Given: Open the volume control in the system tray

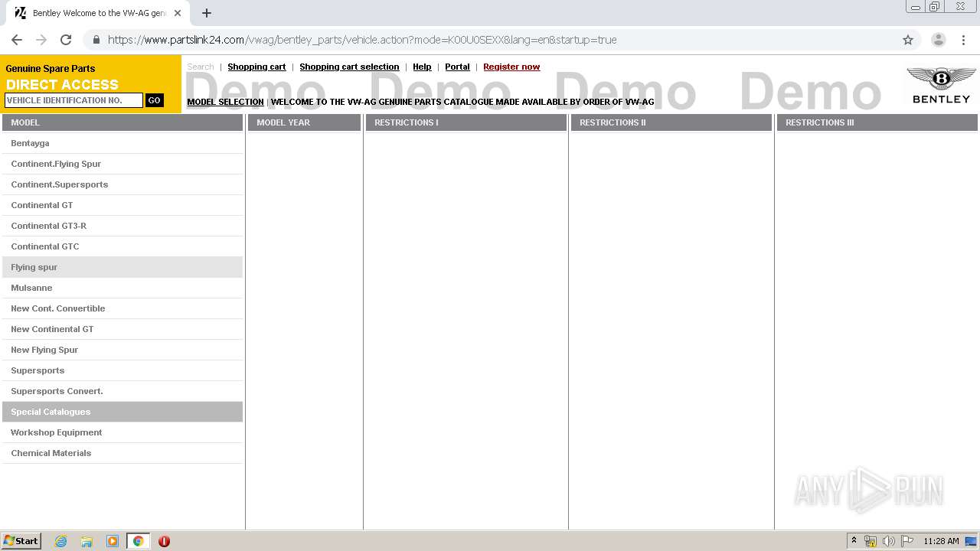Looking at the screenshot, I should [889, 541].
